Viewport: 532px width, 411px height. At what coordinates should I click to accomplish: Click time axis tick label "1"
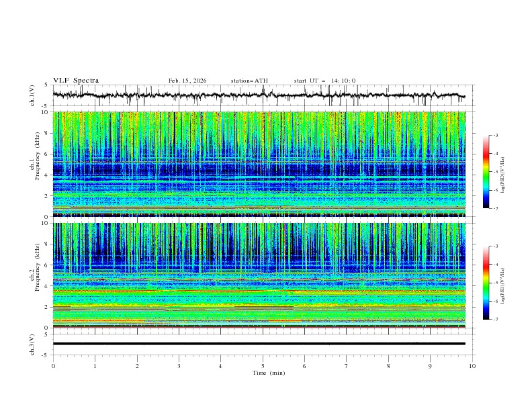(95, 366)
